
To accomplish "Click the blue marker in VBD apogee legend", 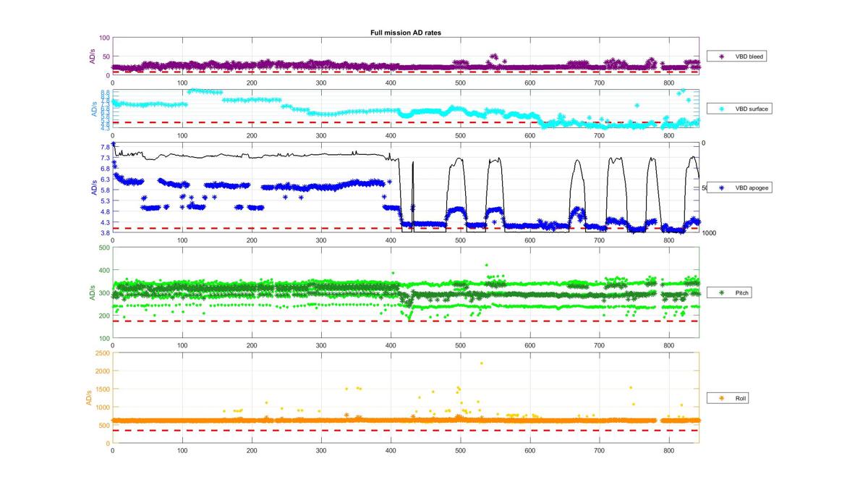I will pos(720,187).
